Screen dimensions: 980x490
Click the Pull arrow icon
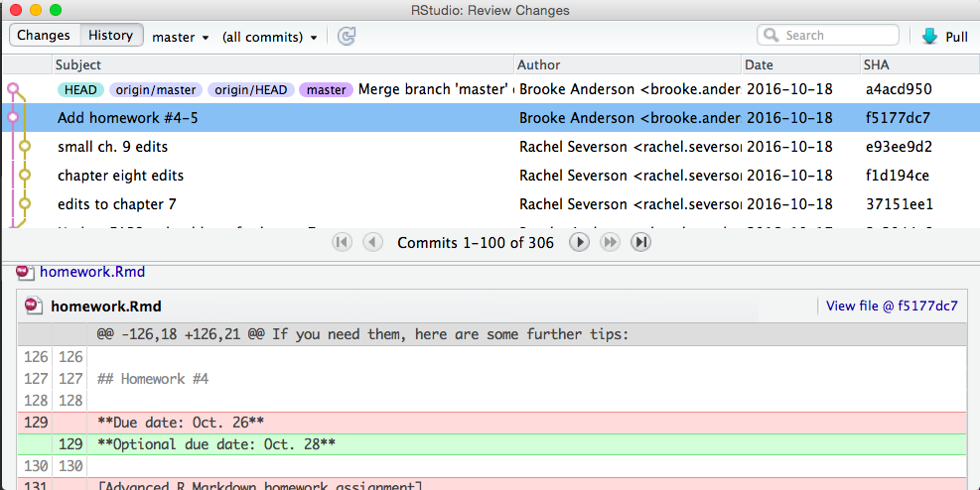point(929,37)
